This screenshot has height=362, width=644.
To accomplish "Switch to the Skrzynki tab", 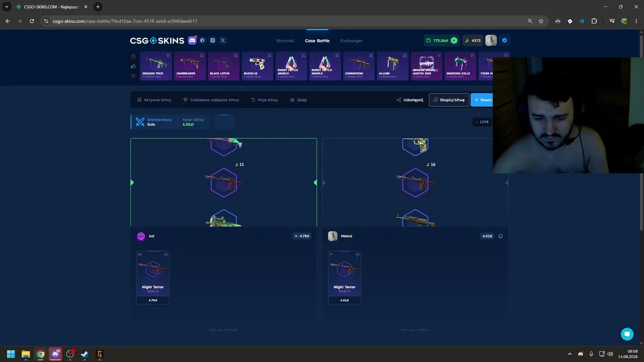I will [x=285, y=41].
